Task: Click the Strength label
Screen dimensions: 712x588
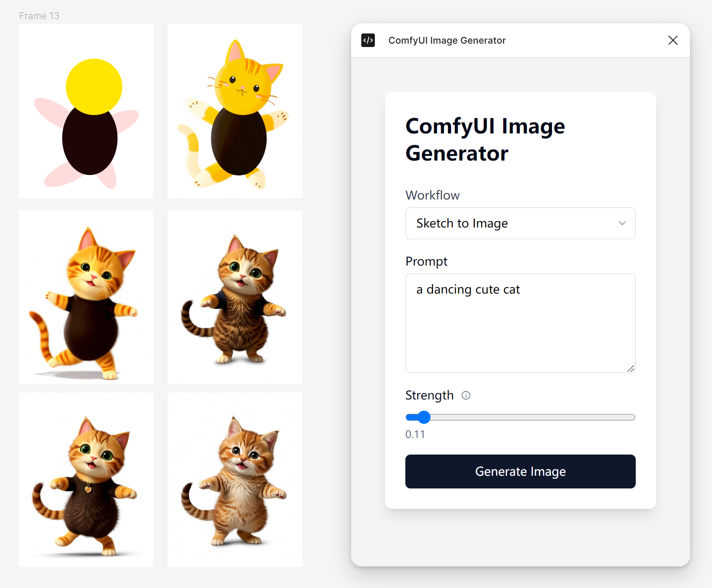Action: coord(429,395)
